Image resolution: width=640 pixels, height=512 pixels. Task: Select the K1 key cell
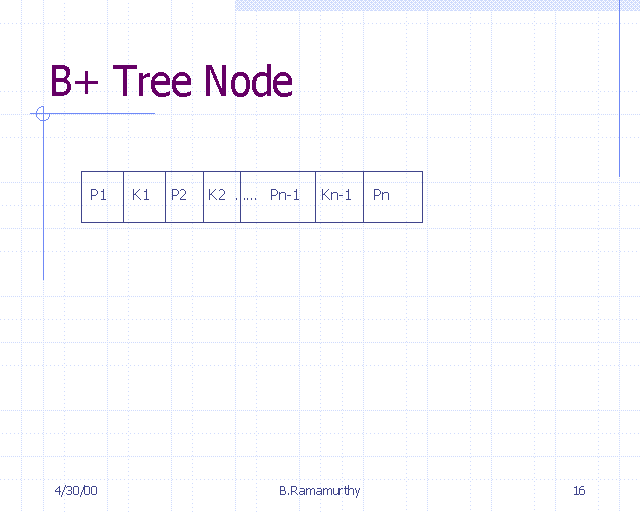click(143, 196)
